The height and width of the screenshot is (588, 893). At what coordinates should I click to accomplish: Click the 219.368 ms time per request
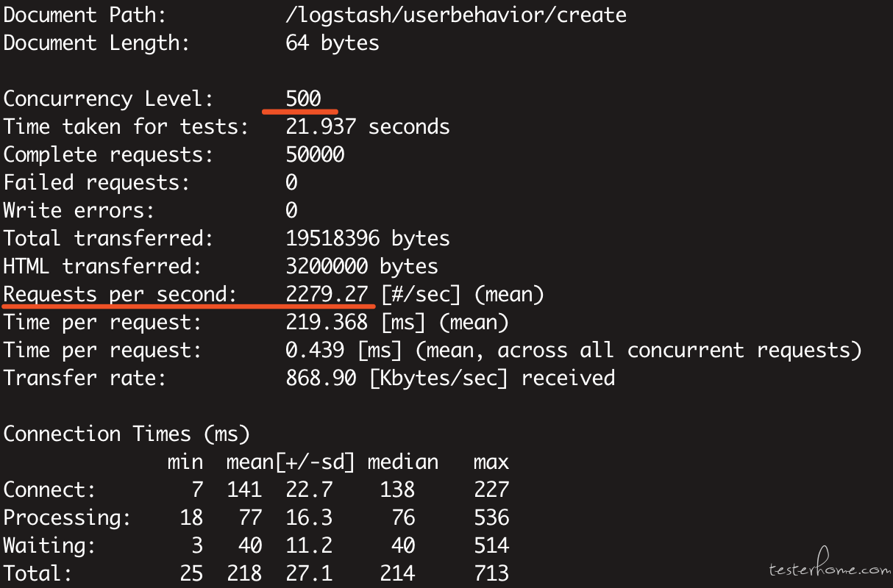[x=397, y=323]
